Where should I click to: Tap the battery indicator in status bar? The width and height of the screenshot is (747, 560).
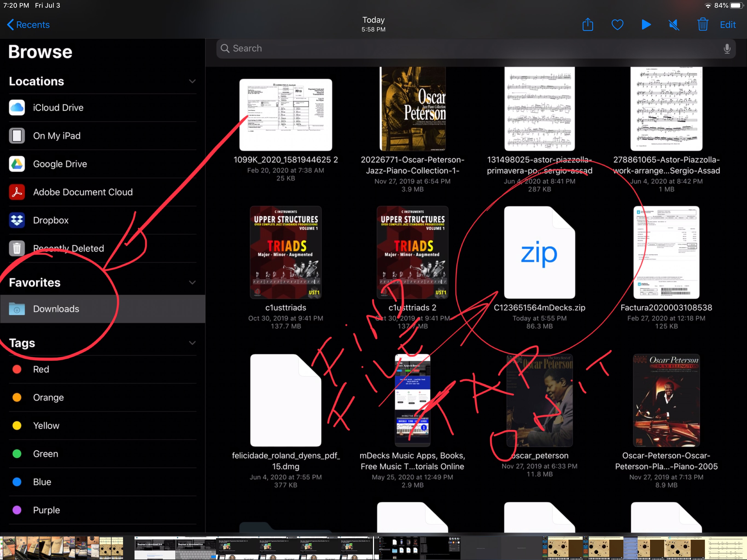pos(737,5)
